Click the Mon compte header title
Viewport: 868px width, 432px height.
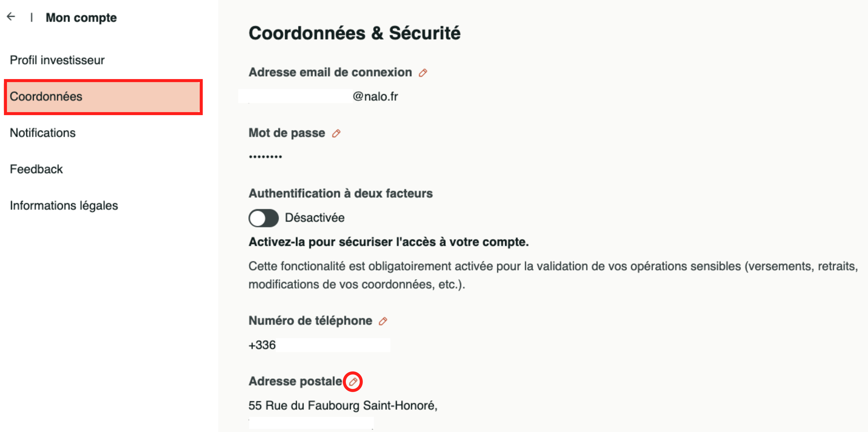[81, 18]
